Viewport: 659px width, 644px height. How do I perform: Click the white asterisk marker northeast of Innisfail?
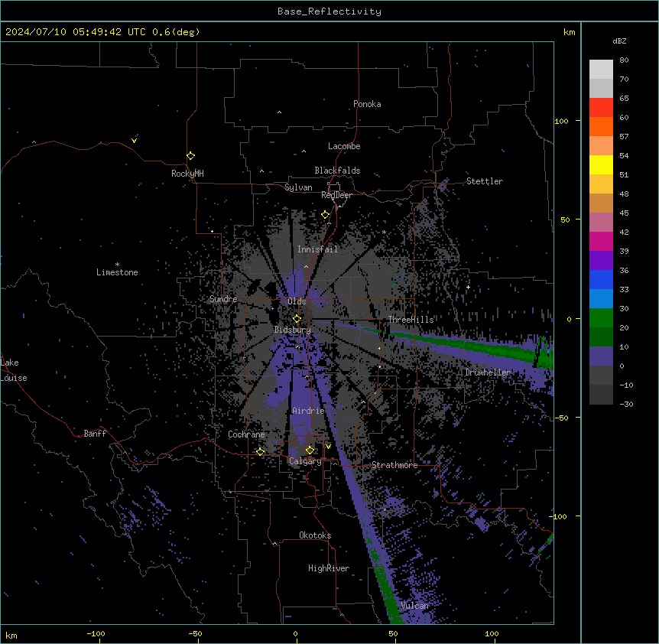(x=384, y=232)
